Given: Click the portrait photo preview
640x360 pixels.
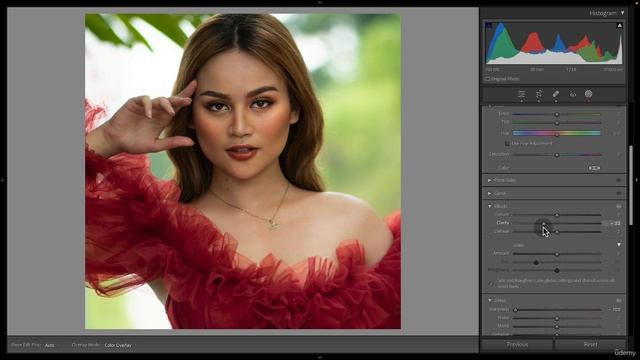Looking at the screenshot, I should (x=243, y=171).
